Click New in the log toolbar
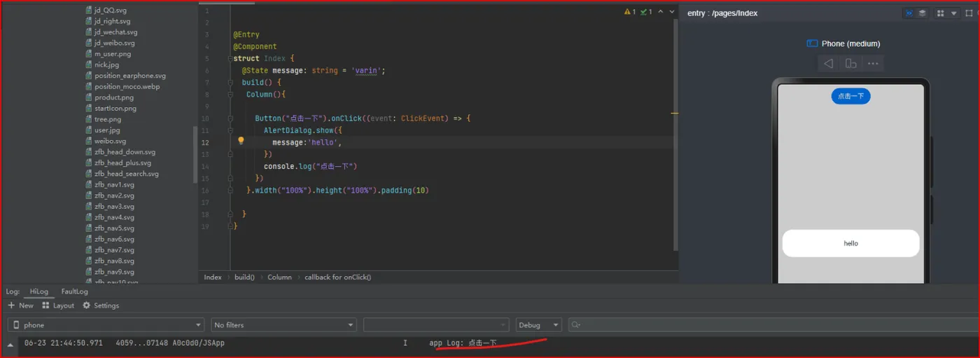980x358 pixels. point(21,305)
